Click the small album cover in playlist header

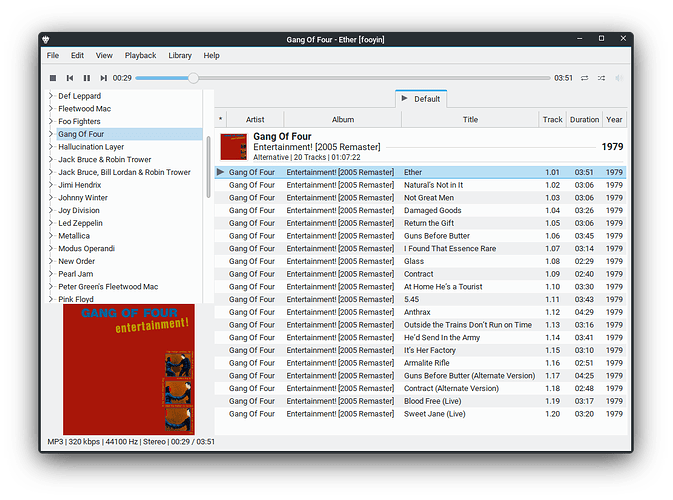click(x=233, y=147)
